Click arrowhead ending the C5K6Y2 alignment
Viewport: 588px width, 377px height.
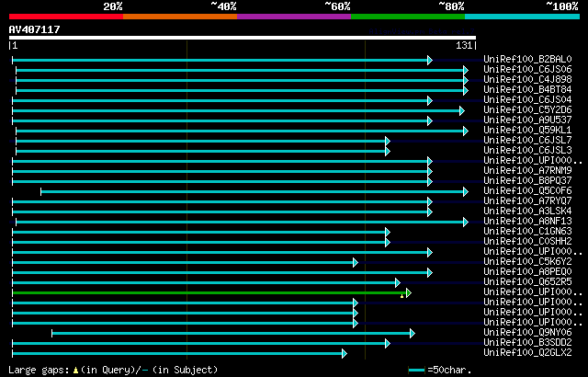[356, 263]
